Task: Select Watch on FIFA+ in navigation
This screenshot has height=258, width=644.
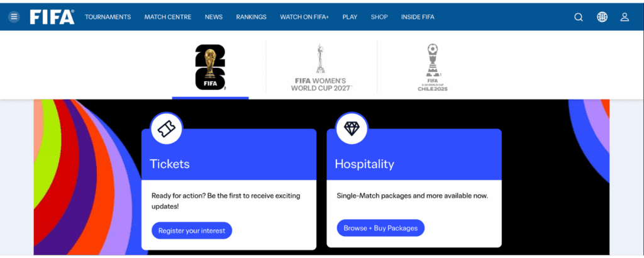Action: pos(304,17)
